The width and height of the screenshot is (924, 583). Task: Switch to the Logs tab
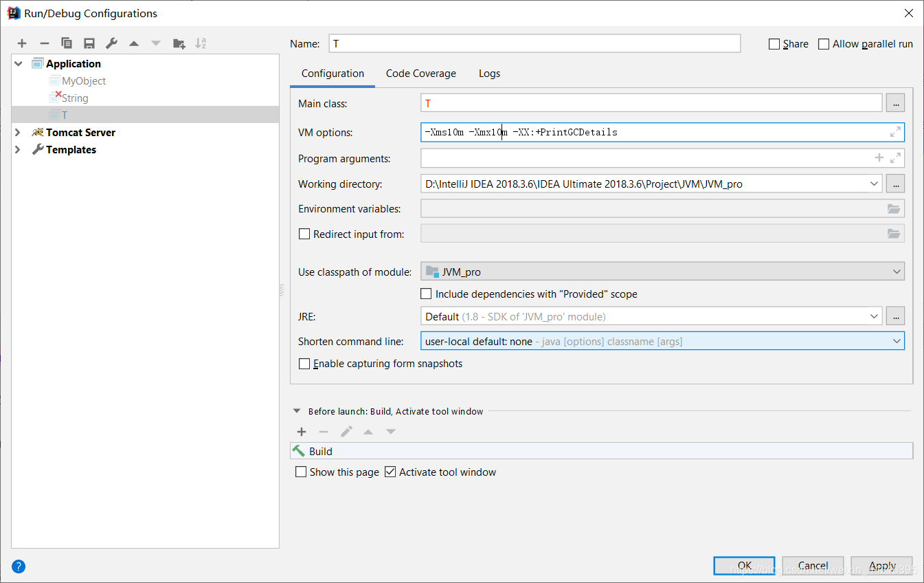click(x=489, y=74)
